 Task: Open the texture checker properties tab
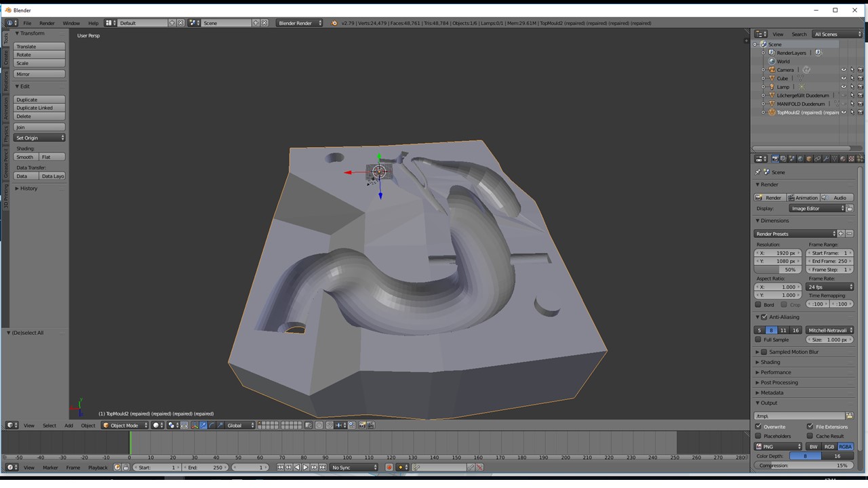pyautogui.click(x=851, y=159)
